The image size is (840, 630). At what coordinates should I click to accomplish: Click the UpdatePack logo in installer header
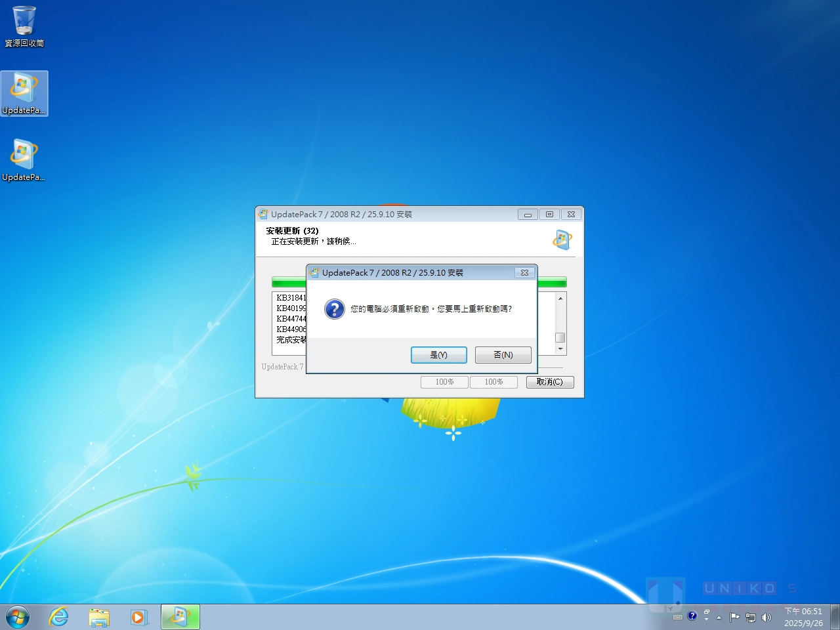[x=562, y=240]
